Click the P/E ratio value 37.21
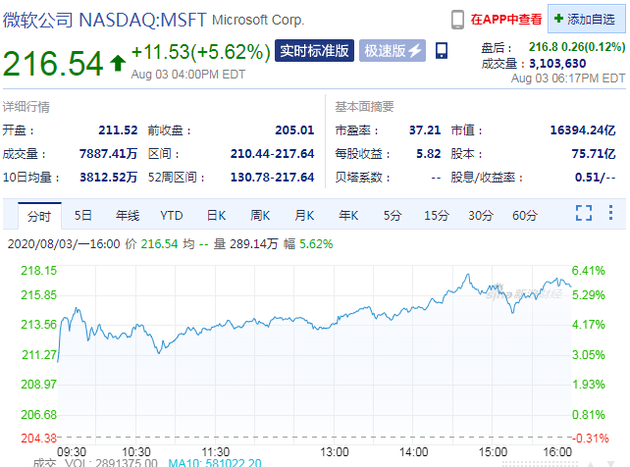Screen dimensions: 630x467 tap(425, 130)
